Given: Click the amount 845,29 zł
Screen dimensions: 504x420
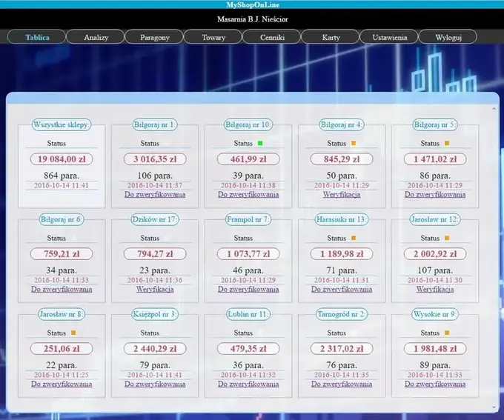Looking at the screenshot, I should tap(342, 159).
